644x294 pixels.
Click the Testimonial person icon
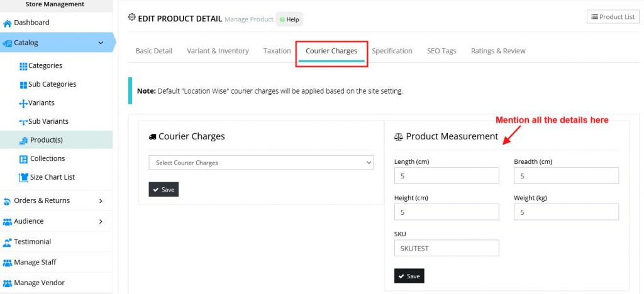click(7, 242)
